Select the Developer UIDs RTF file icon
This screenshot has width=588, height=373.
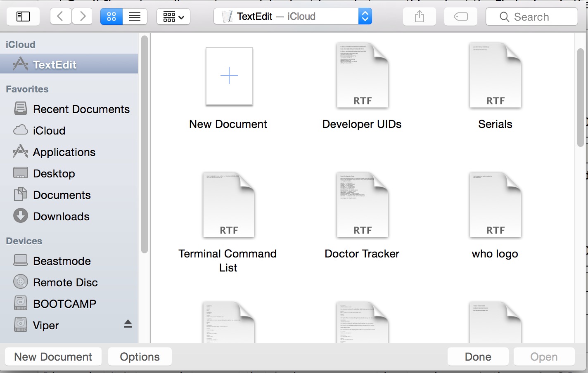(x=363, y=76)
